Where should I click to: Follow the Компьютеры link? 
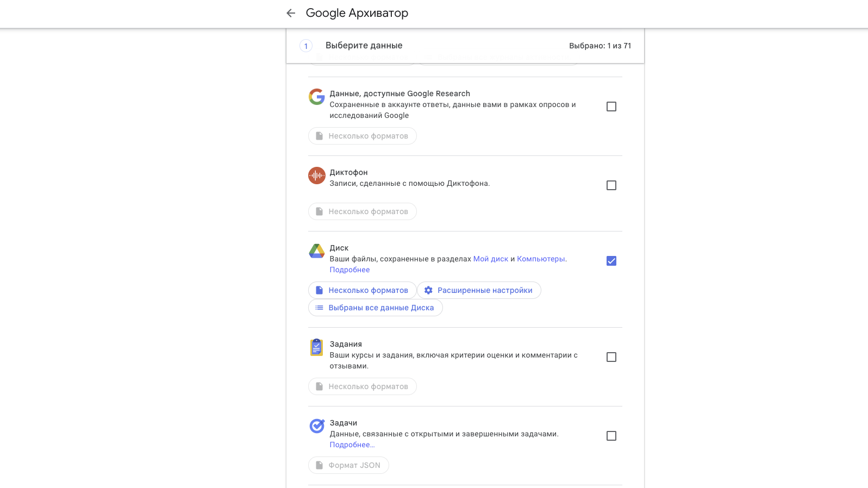pos(541,259)
